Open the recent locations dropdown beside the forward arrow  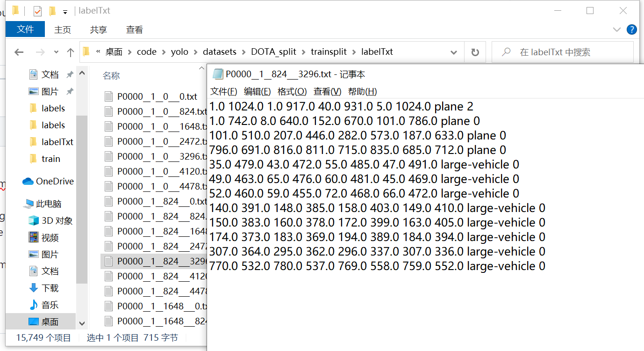pos(56,52)
